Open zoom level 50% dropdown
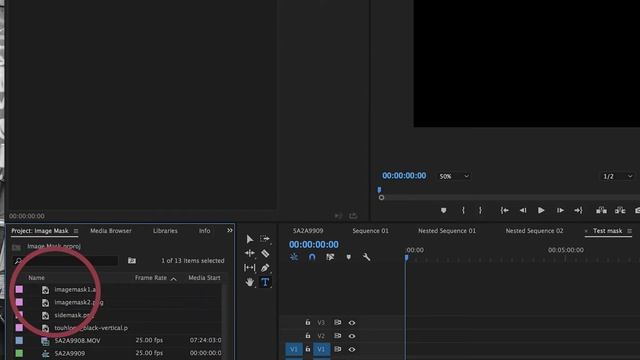Screen dimensions: 640x360 (x=454, y=176)
